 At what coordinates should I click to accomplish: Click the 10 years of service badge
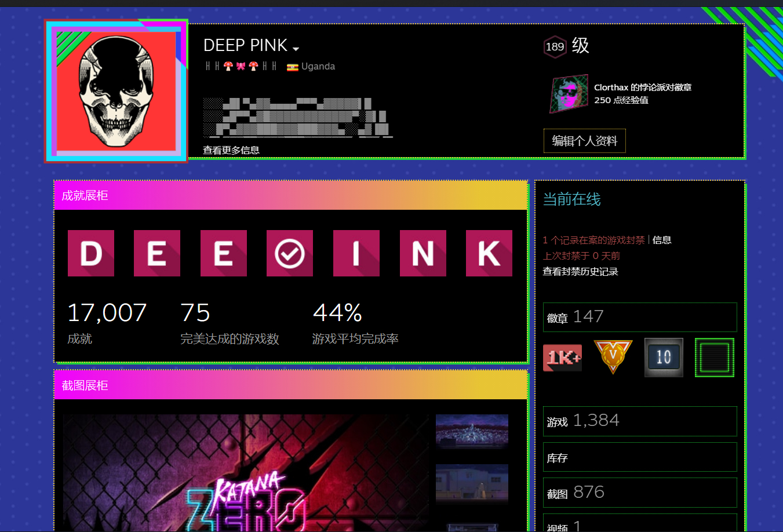[664, 358]
